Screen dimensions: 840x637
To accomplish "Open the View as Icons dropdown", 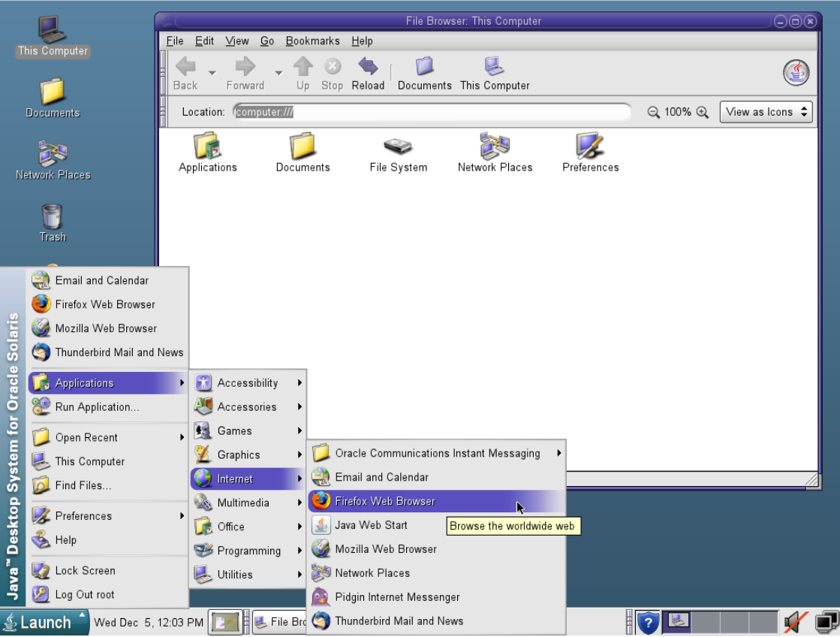I will [766, 112].
